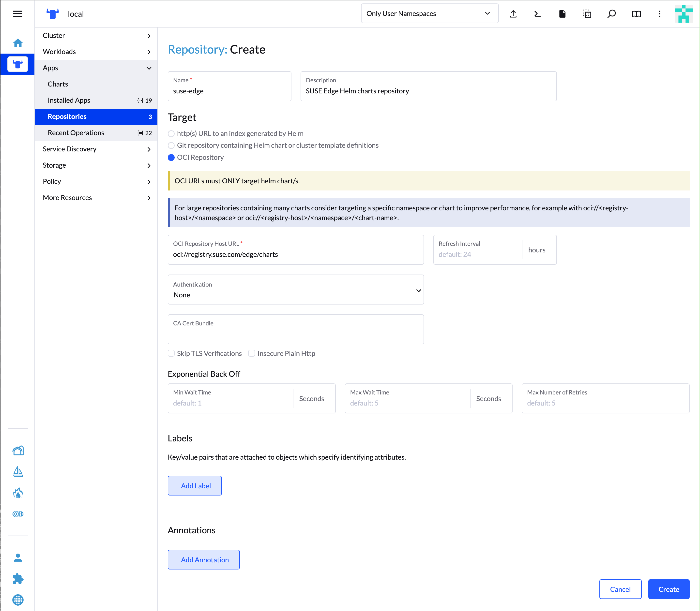Image resolution: width=700 pixels, height=611 pixels.
Task: Click the Add Annotation button
Action: pyautogui.click(x=203, y=560)
